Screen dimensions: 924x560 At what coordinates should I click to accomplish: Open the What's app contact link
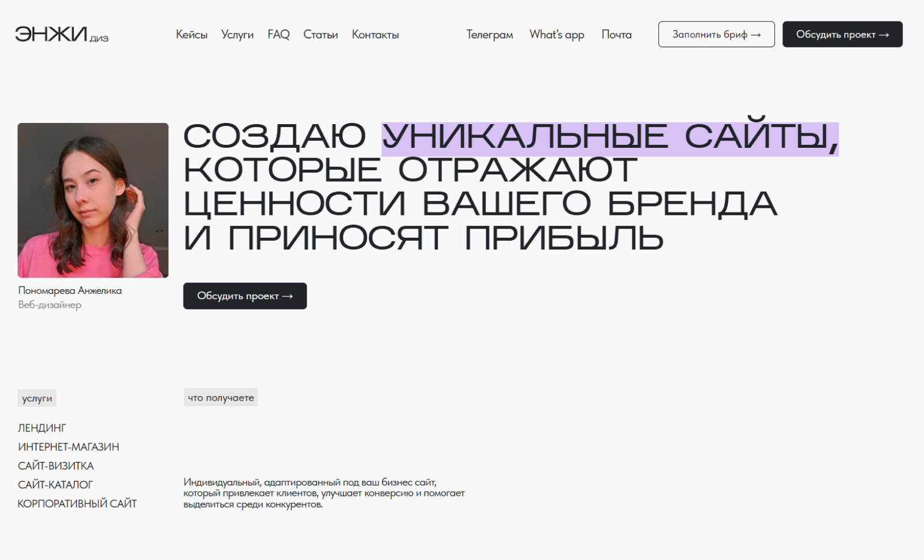point(557,35)
